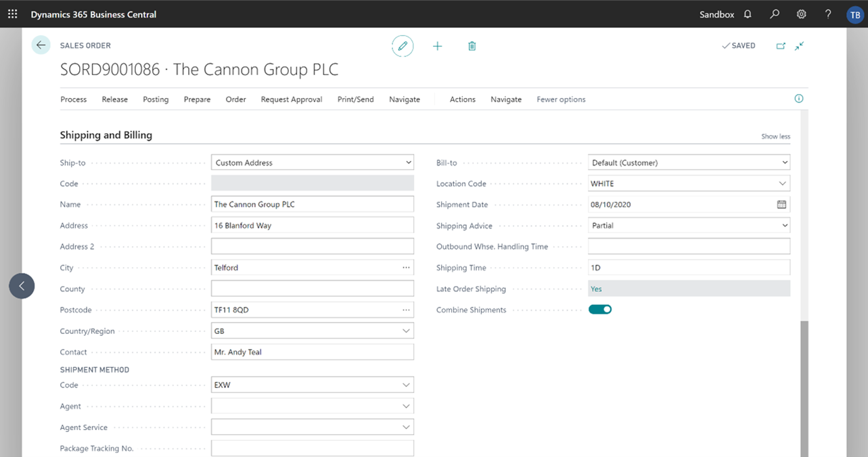
Task: Click Show less in Shipping and Billing
Action: (x=775, y=137)
